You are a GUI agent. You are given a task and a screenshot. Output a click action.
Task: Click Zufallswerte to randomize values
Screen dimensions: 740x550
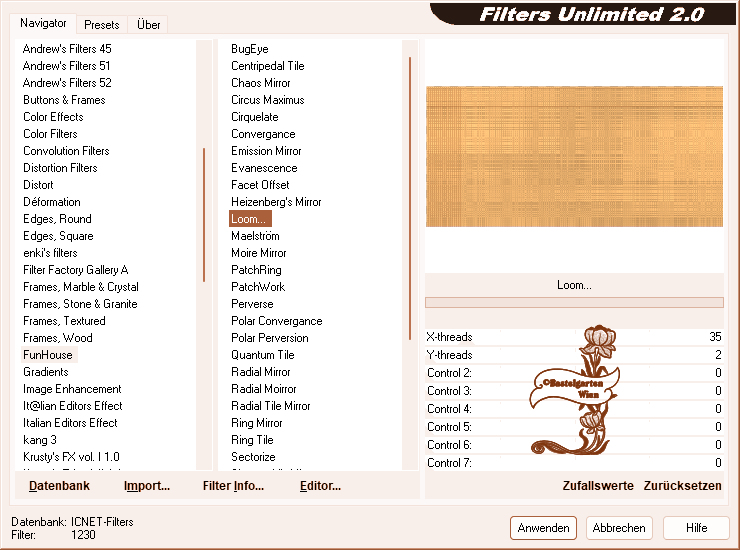[x=598, y=486]
